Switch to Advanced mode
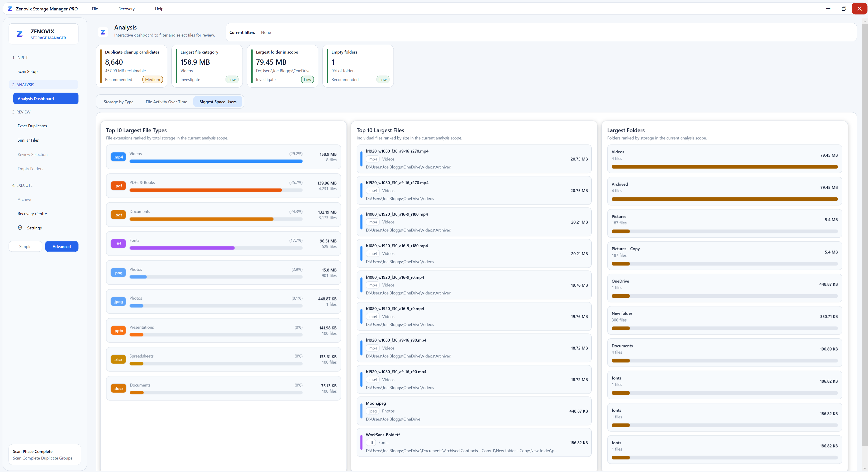Screen dimensions: 868x472 pos(62,246)
